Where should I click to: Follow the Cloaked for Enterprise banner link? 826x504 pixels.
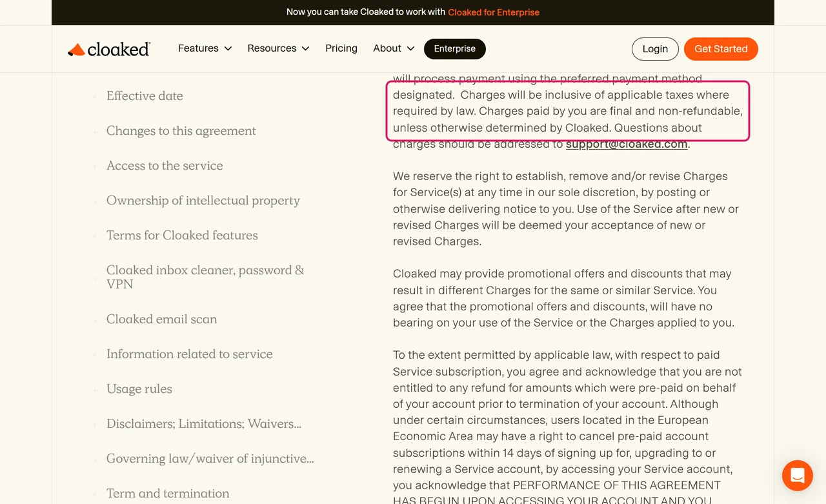click(494, 12)
